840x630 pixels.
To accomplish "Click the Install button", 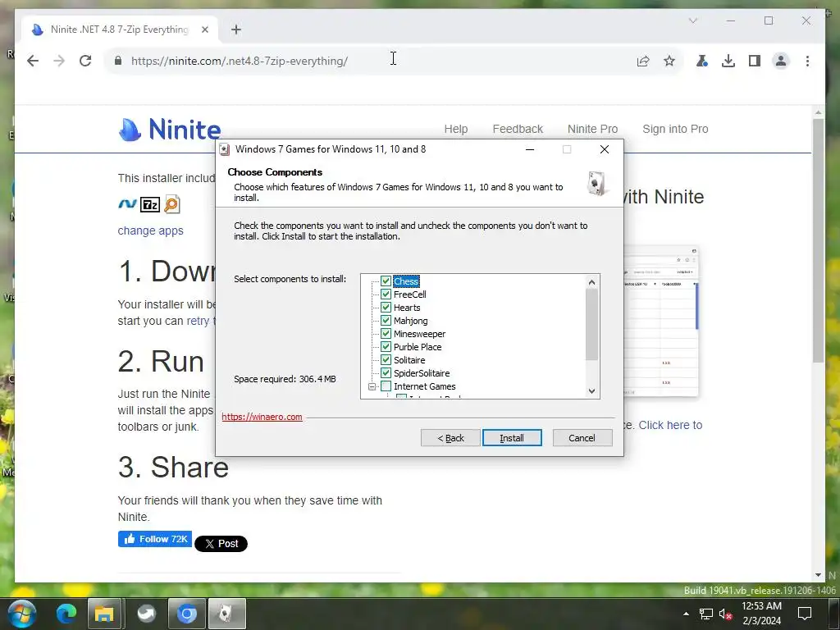I will pyautogui.click(x=512, y=438).
